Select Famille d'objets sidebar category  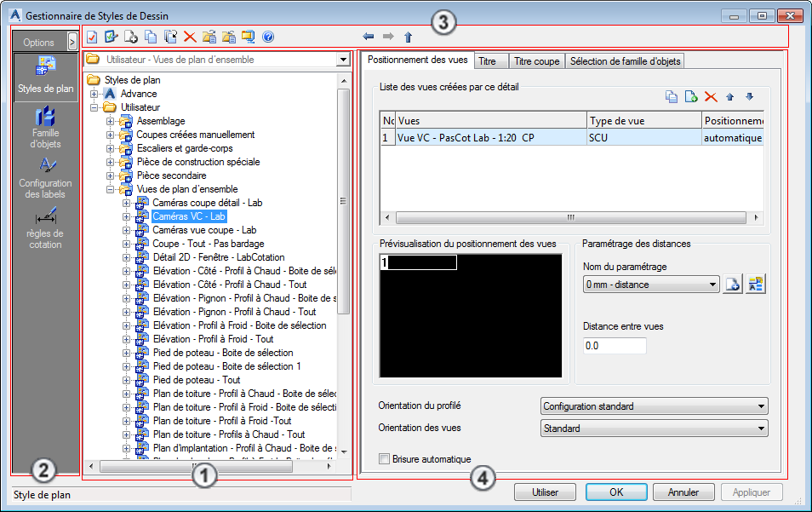coord(46,128)
